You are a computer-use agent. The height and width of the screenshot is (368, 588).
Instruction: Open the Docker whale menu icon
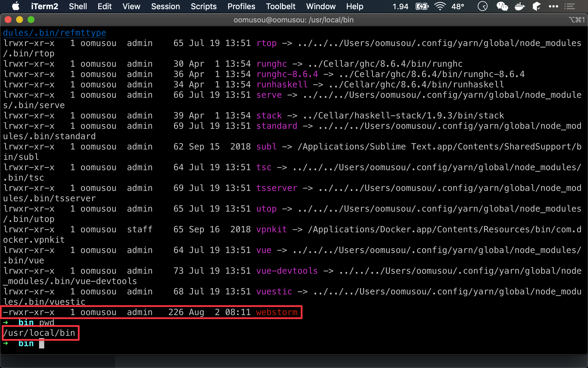520,6
